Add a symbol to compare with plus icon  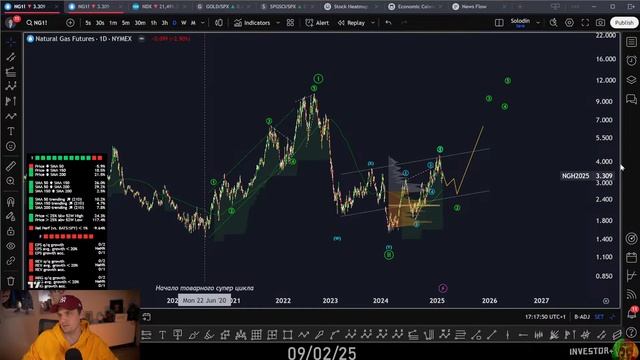pyautogui.click(x=70, y=23)
